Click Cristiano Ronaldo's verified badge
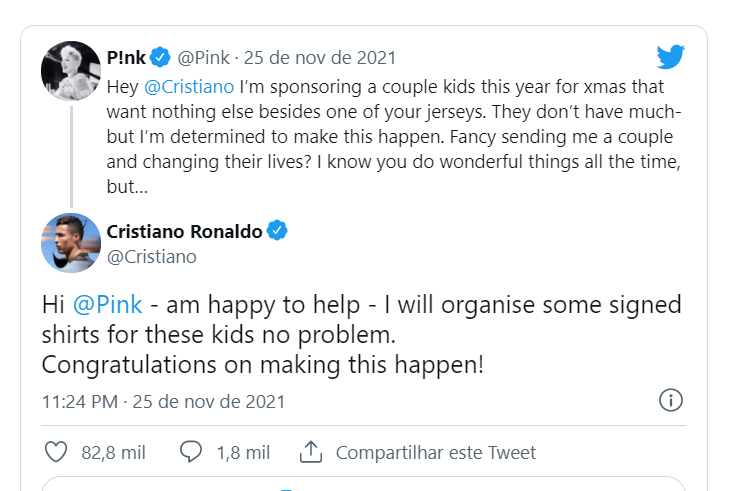 [277, 231]
